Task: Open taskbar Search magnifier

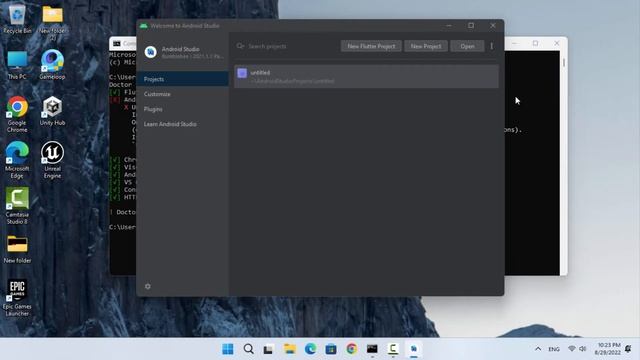Action: pyautogui.click(x=248, y=349)
